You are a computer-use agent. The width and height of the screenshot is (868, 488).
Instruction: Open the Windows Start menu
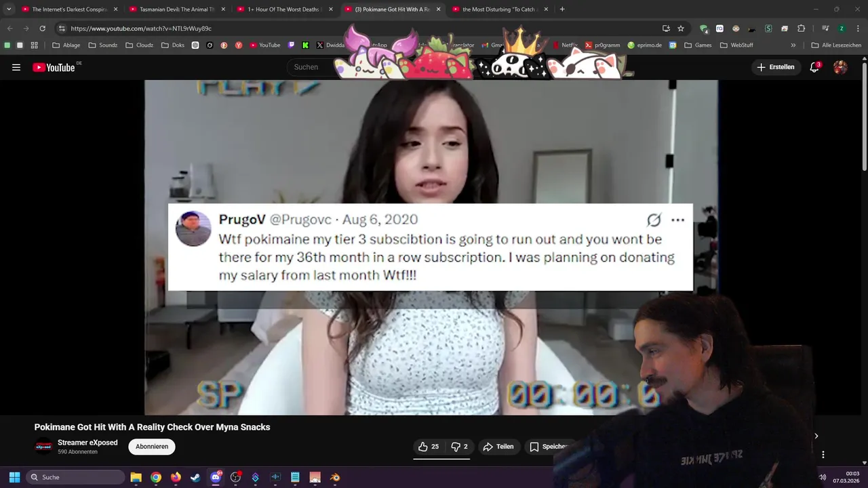(x=14, y=477)
